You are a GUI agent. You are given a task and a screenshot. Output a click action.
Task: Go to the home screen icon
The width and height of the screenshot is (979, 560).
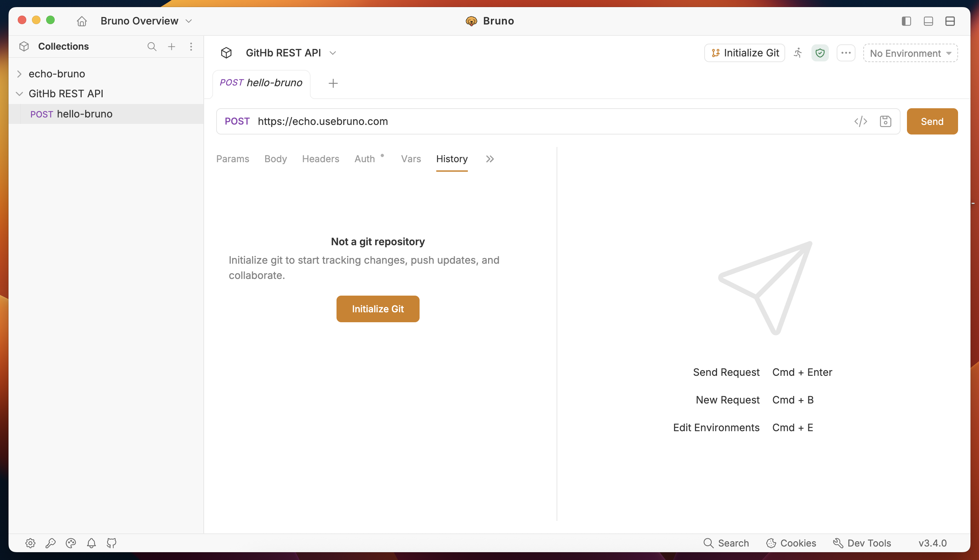82,21
